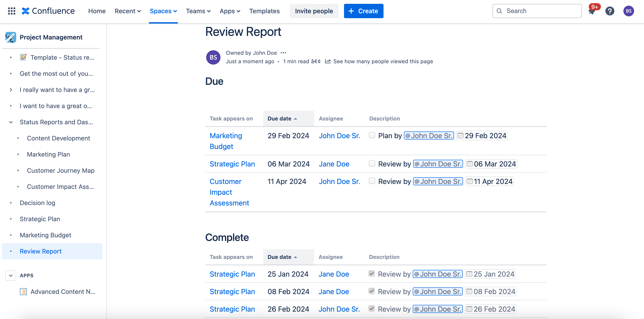Check off the Marketing Budget plan task
The image size is (644, 319).
coord(372,135)
